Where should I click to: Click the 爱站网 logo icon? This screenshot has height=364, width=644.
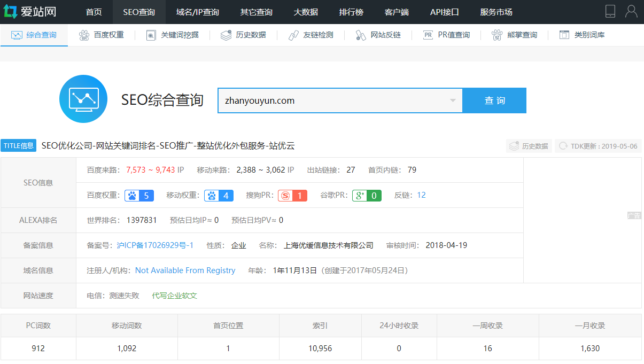[x=10, y=11]
